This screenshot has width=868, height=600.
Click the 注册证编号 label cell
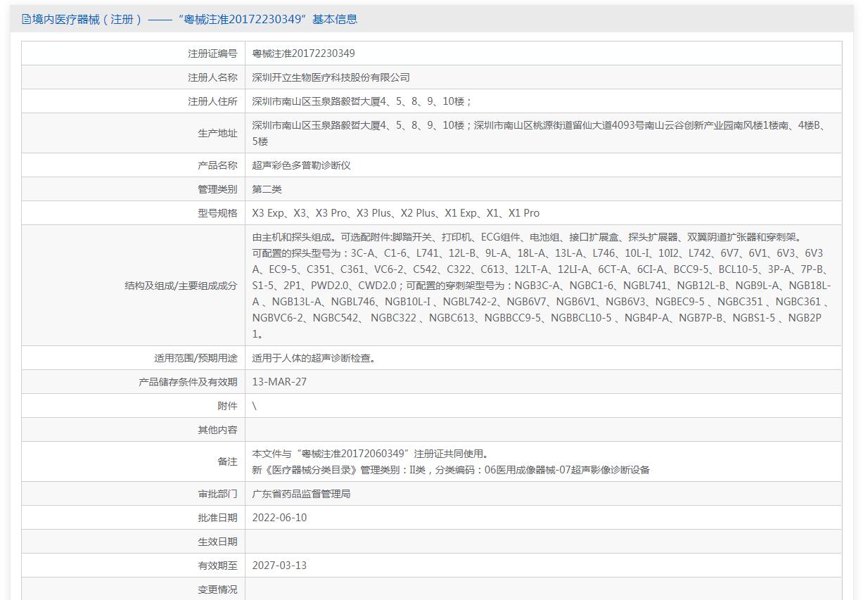point(133,53)
